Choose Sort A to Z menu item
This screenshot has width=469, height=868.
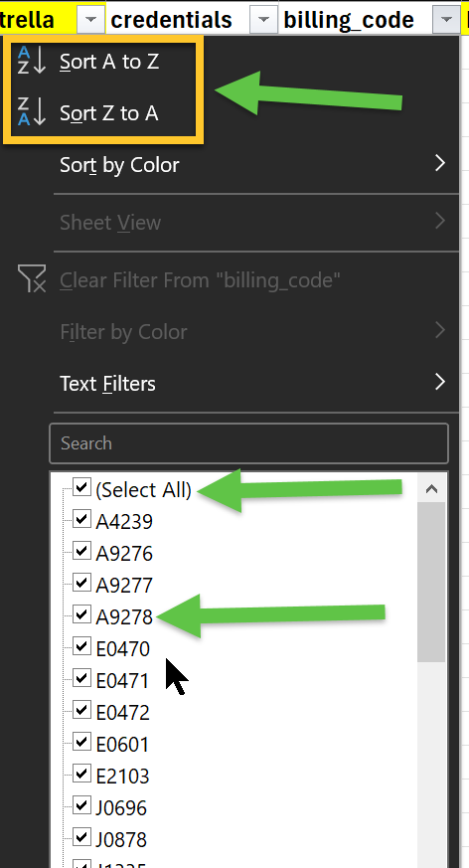(x=109, y=62)
